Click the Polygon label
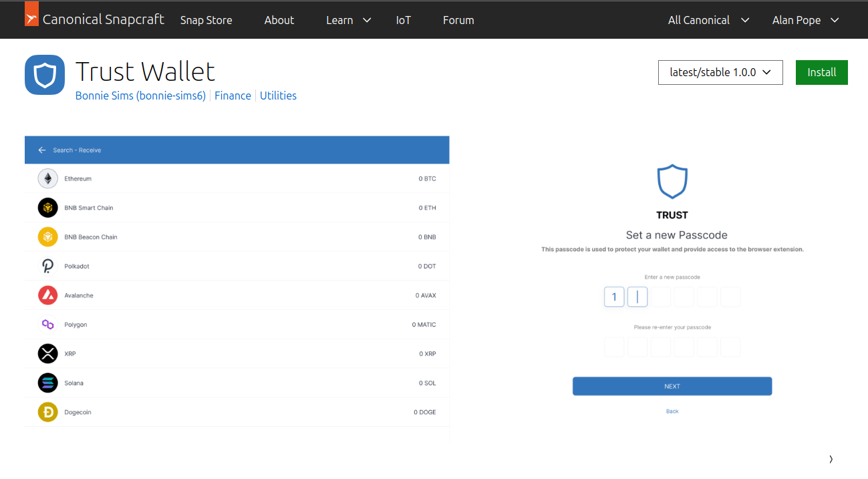The width and height of the screenshot is (868, 479). point(76,325)
